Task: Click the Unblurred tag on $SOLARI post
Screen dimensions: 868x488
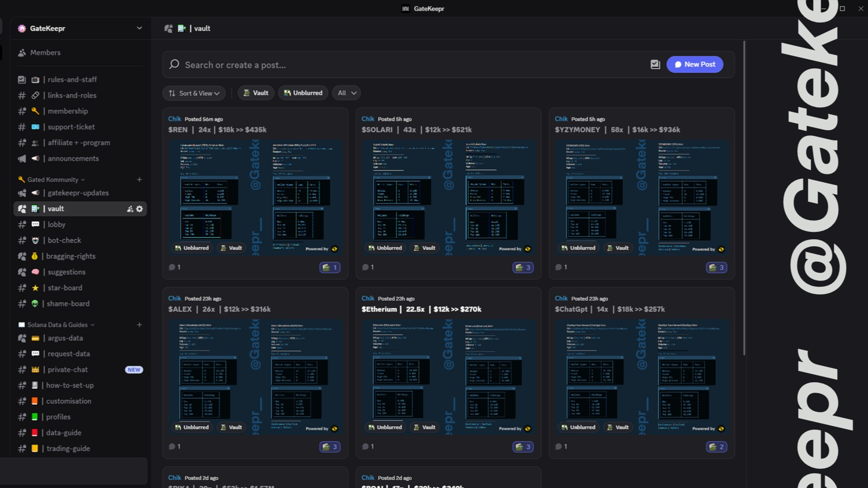Action: point(385,248)
